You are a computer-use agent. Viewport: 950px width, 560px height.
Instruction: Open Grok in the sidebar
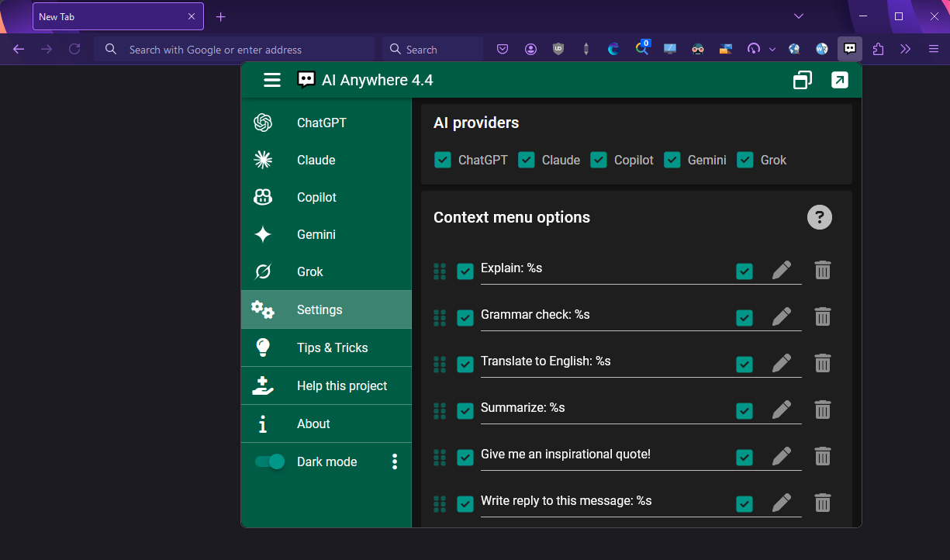pos(326,271)
